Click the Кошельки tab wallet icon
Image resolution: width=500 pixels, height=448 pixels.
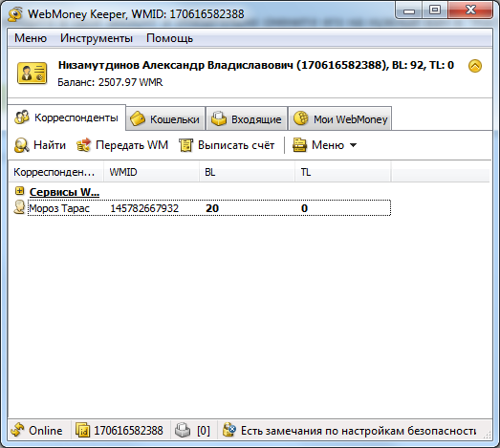click(x=138, y=118)
